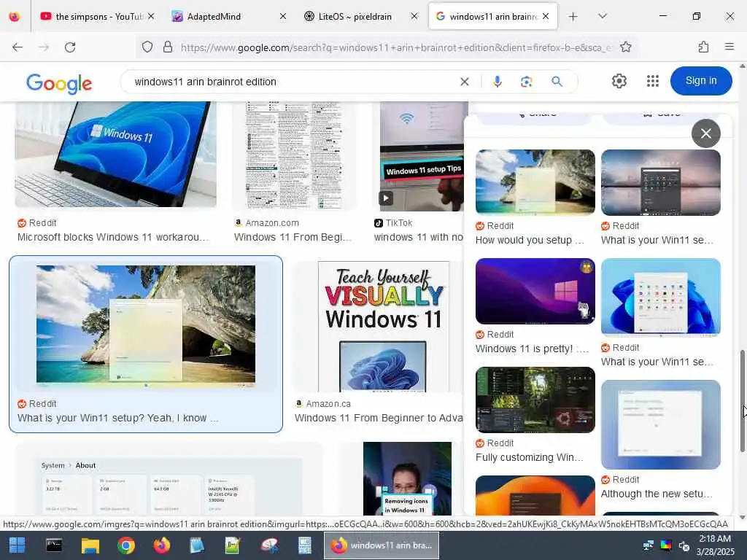Open the Windows 11 laptop image result
The height and width of the screenshot is (560, 747).
[115, 155]
